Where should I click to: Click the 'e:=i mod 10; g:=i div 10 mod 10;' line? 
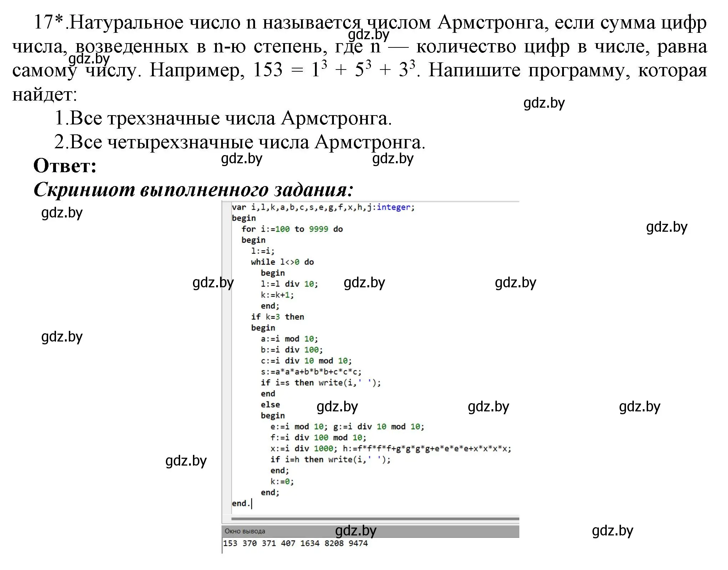pos(347,427)
